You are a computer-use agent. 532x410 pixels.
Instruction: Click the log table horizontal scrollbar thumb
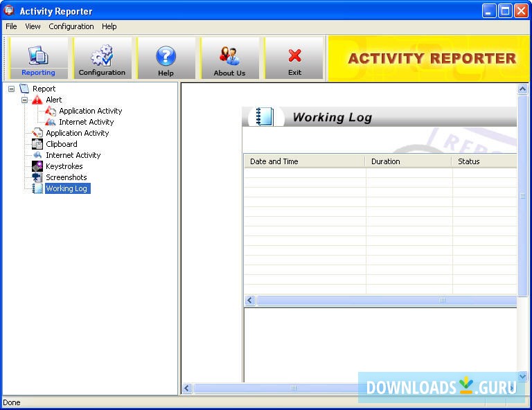[387, 300]
